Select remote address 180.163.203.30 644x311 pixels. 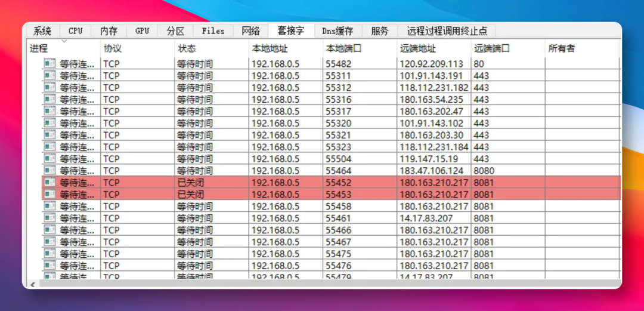431,135
